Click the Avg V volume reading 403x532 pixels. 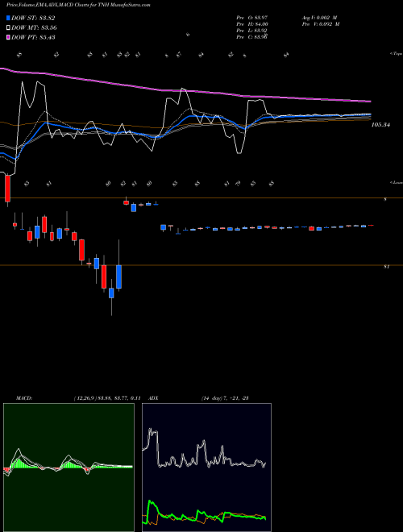(320, 17)
